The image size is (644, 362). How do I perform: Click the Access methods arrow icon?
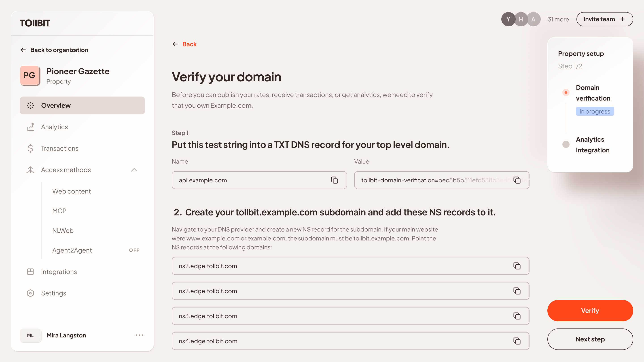[134, 170]
